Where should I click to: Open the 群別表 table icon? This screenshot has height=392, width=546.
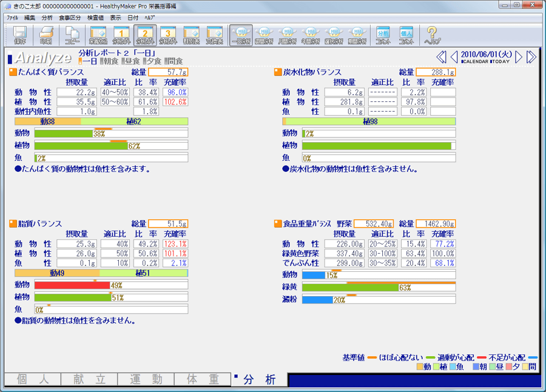192,35
